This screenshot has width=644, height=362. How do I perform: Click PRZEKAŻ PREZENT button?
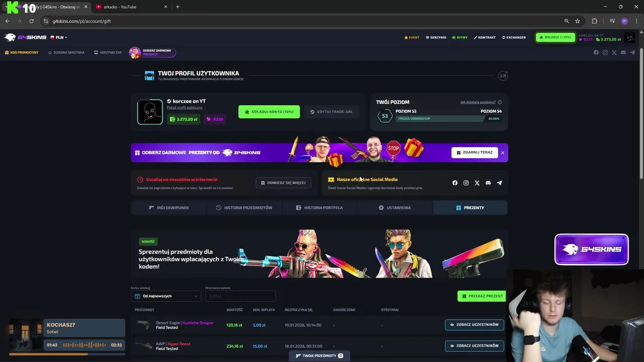[482, 296]
